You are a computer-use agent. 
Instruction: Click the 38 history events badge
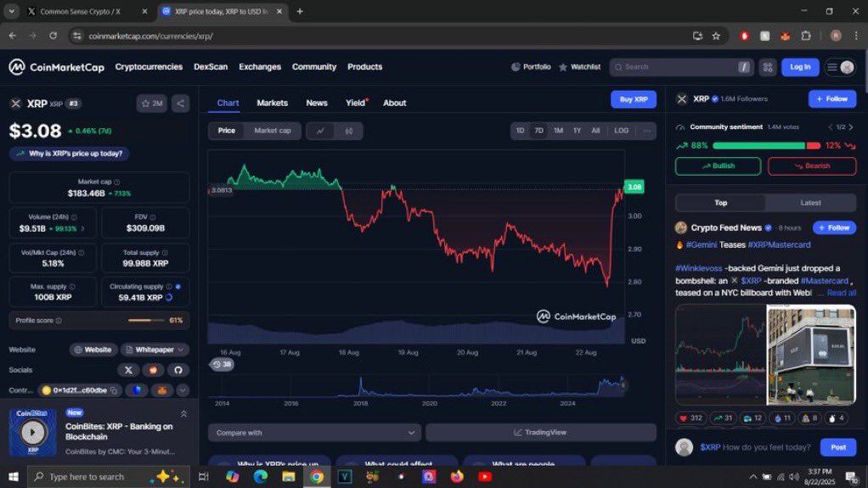222,365
